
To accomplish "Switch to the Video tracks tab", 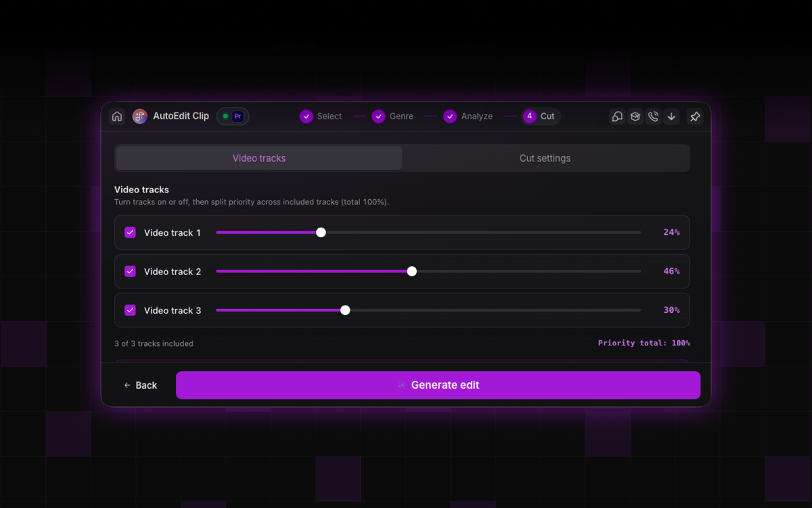I will pyautogui.click(x=259, y=158).
